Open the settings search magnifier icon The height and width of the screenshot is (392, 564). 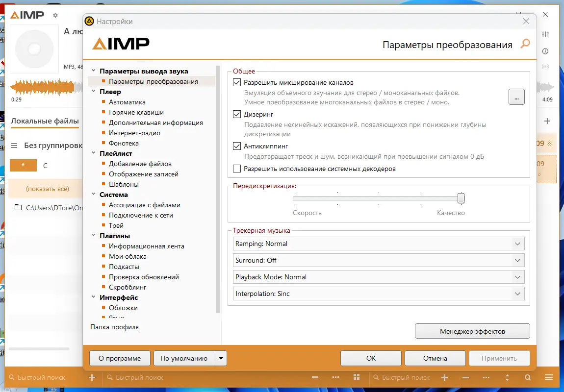click(x=525, y=44)
